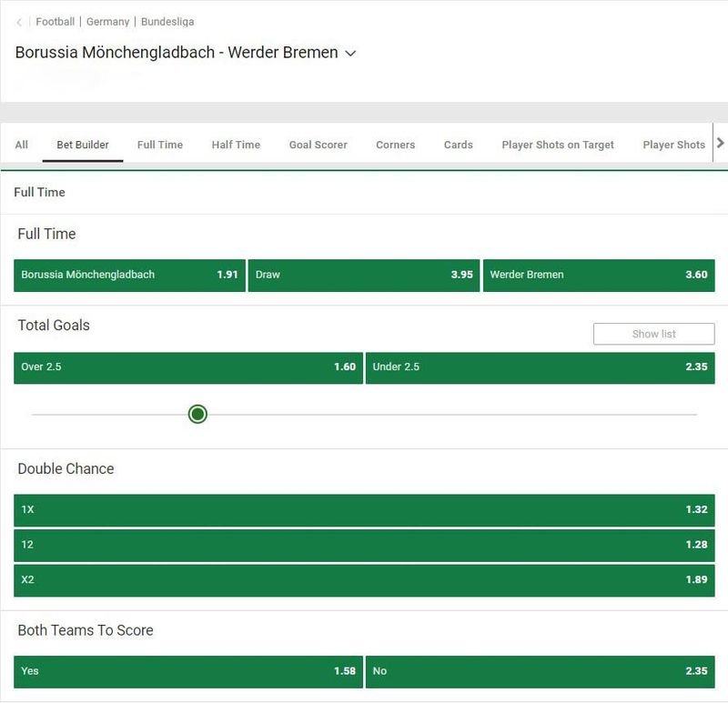Select the Draw odds 3.95

[364, 276]
